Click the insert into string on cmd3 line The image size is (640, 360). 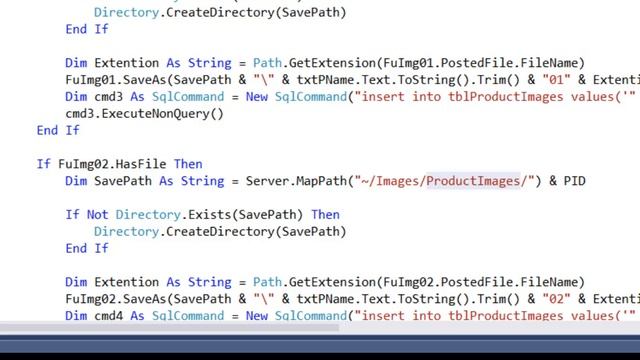[495, 97]
